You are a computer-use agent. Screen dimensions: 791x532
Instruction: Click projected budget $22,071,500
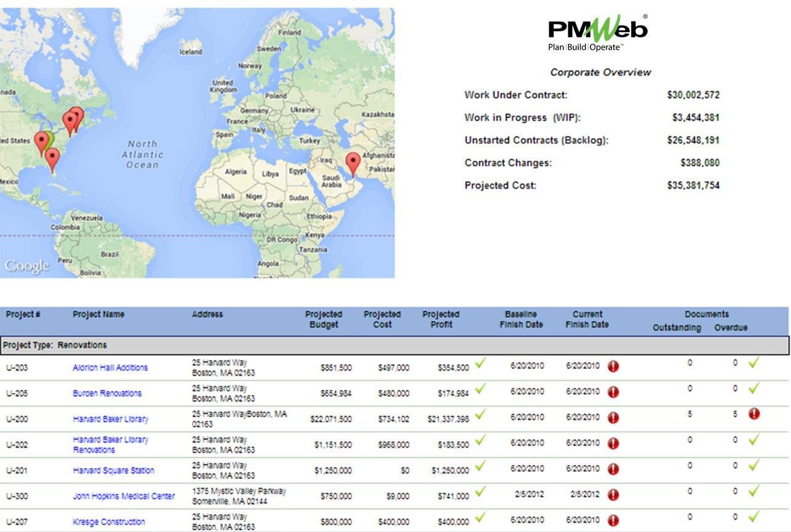[x=331, y=419]
